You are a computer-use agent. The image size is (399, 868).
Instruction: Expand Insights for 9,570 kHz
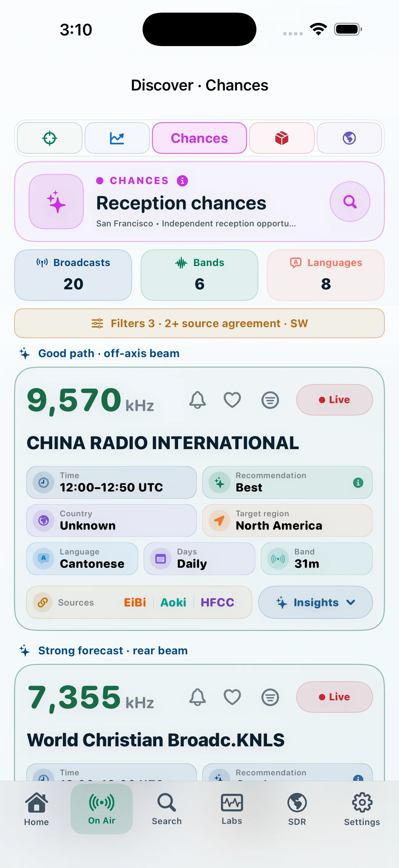click(x=316, y=603)
